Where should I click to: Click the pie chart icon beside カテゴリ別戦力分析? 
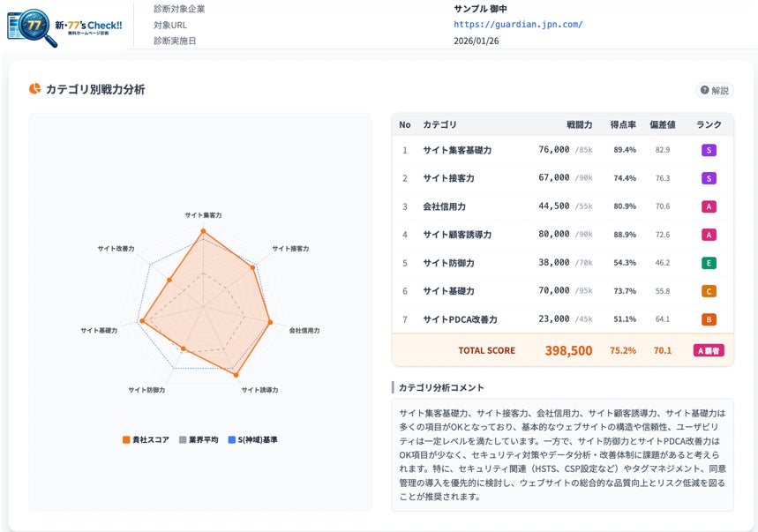point(35,89)
